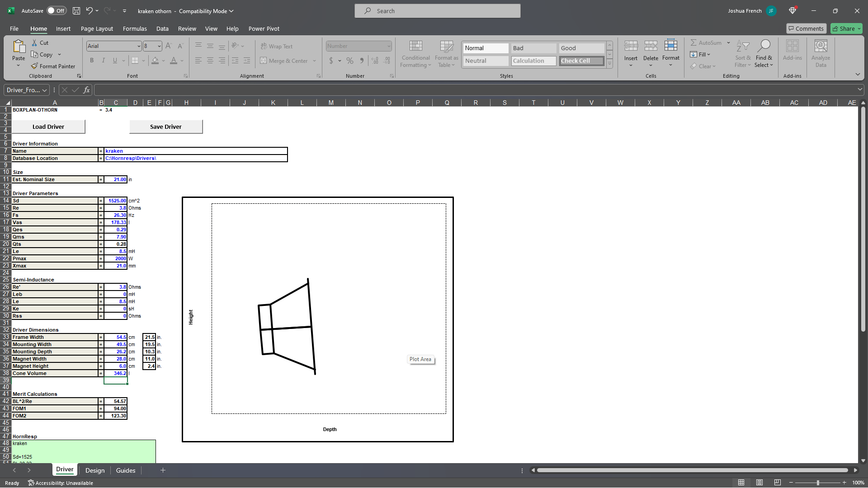Toggle Merge & Center
This screenshot has height=488, width=868.
284,61
